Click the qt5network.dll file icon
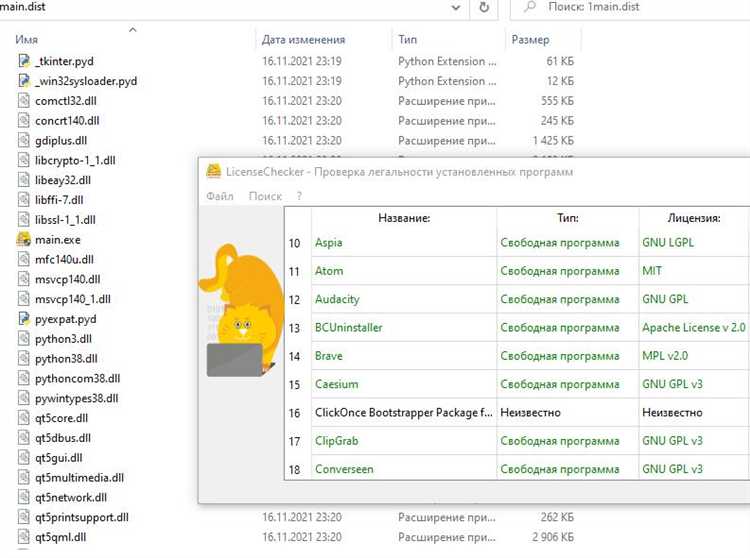Screen dimensions: 750x558 (24, 498)
